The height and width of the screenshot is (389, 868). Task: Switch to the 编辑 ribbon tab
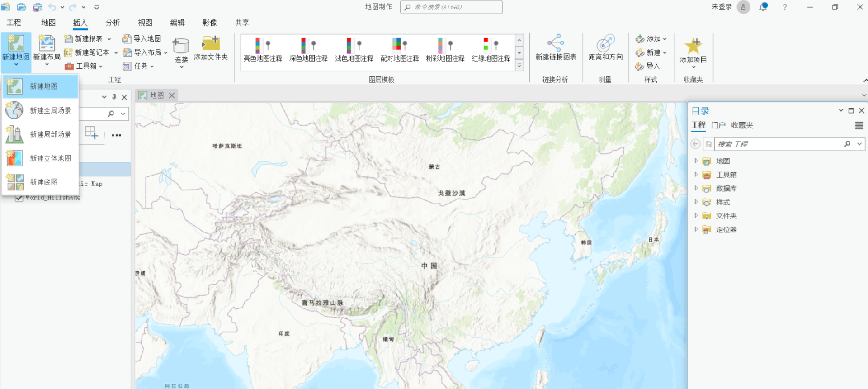click(x=177, y=23)
